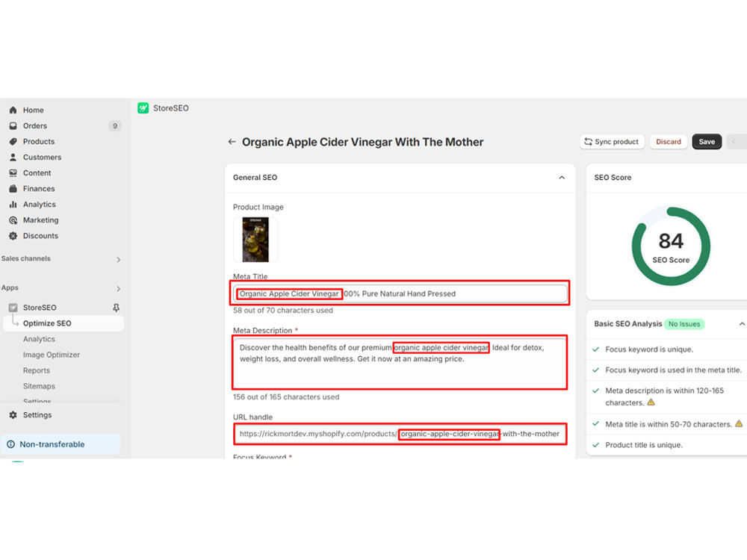The height and width of the screenshot is (560, 747).
Task: Click the Marketing target icon
Action: (13, 220)
